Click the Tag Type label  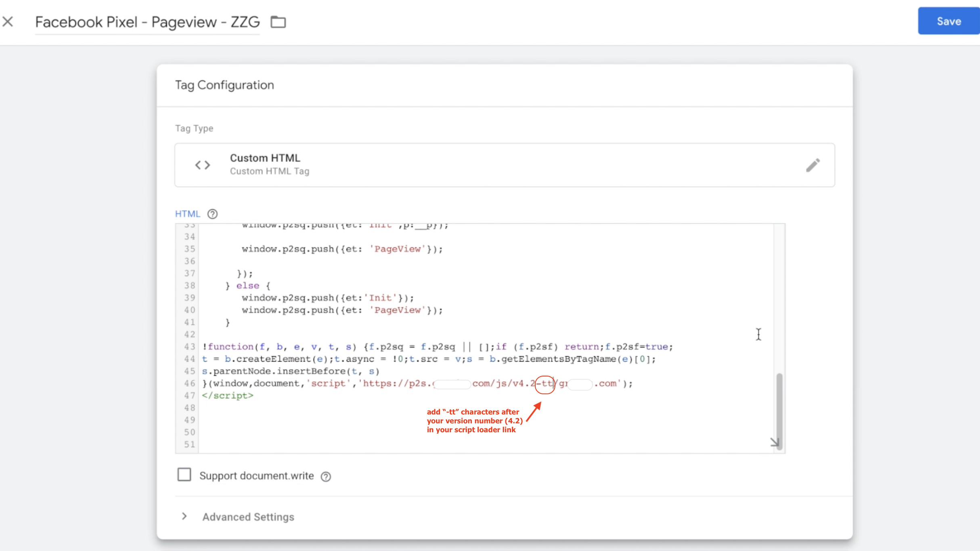(x=194, y=128)
